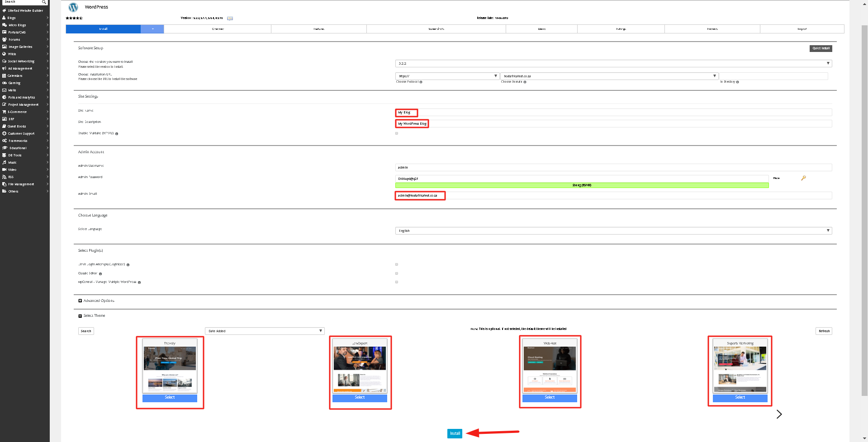Viewport: 868px width, 442px height.
Task: Click the File Management icon
Action: (x=4, y=184)
